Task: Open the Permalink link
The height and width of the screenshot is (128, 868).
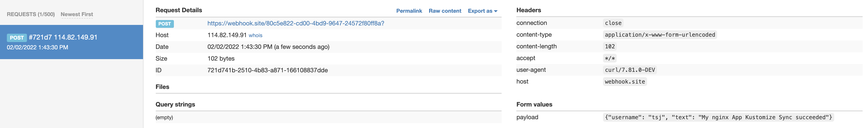Action: 409,11
